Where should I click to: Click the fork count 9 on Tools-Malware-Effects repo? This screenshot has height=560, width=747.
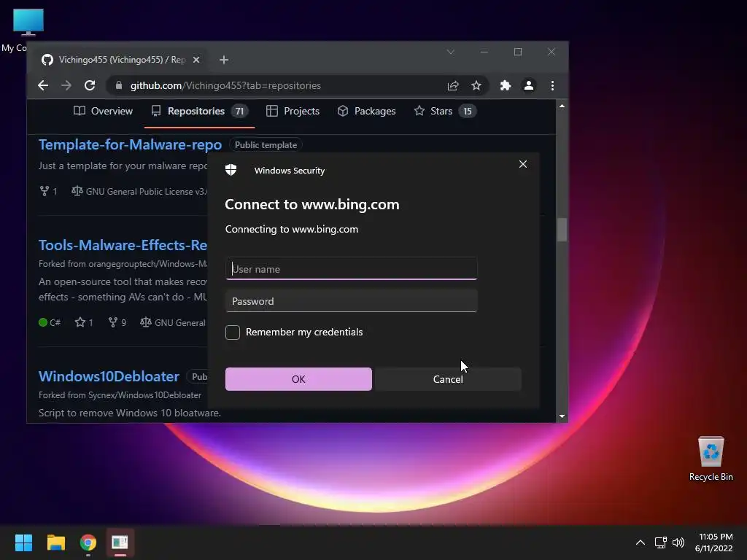click(117, 322)
